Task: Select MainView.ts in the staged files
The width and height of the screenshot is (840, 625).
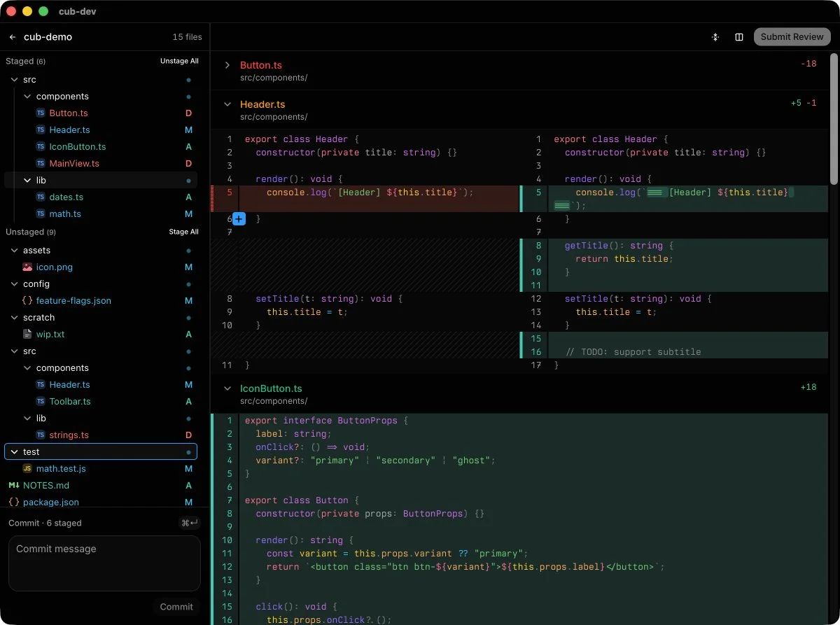Action: pos(74,163)
